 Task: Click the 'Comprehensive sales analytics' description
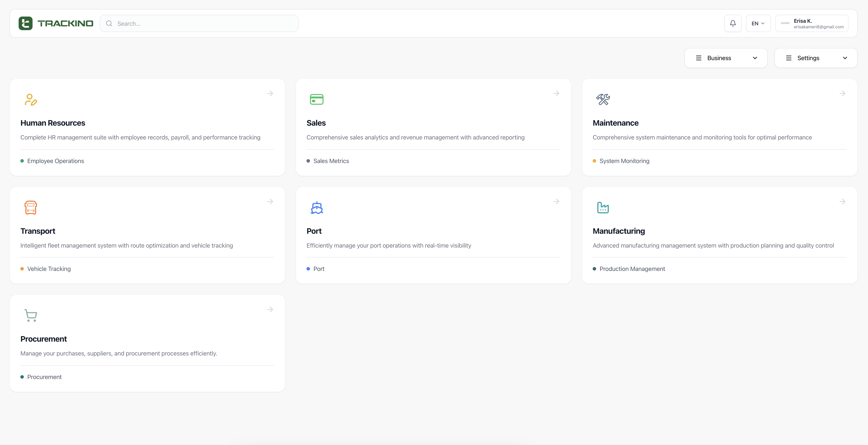click(x=415, y=137)
